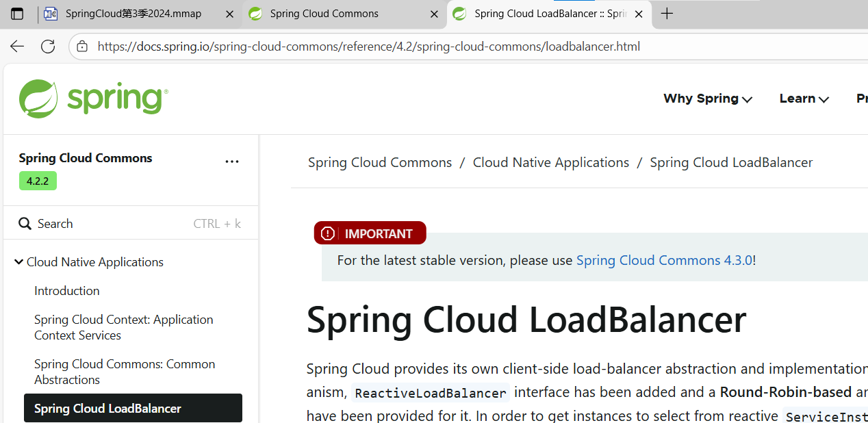Click Spring Cloud LoadBalancer breadcrumb
Screen dimensions: 868x423
click(731, 162)
